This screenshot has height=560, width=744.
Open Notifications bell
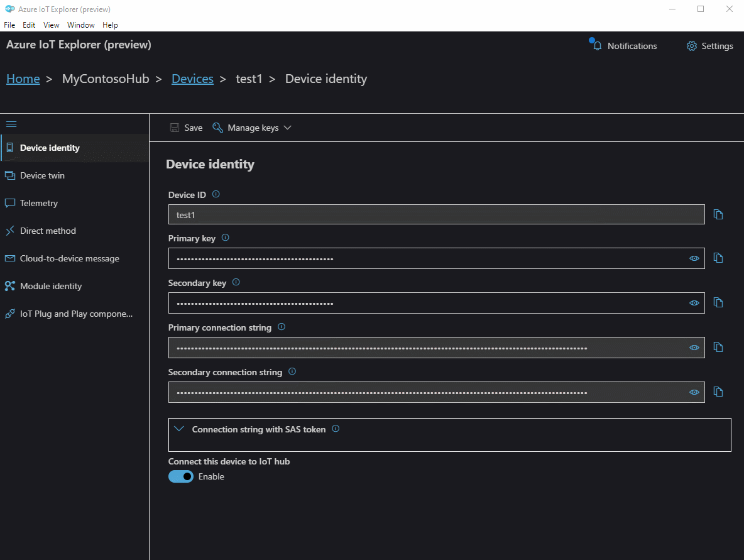click(596, 45)
